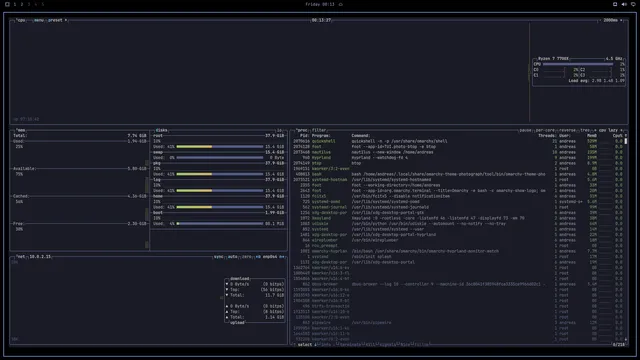Image resolution: width=640 pixels, height=360 pixels.
Task: Click the process list scrollbar handle
Action: 626,141
